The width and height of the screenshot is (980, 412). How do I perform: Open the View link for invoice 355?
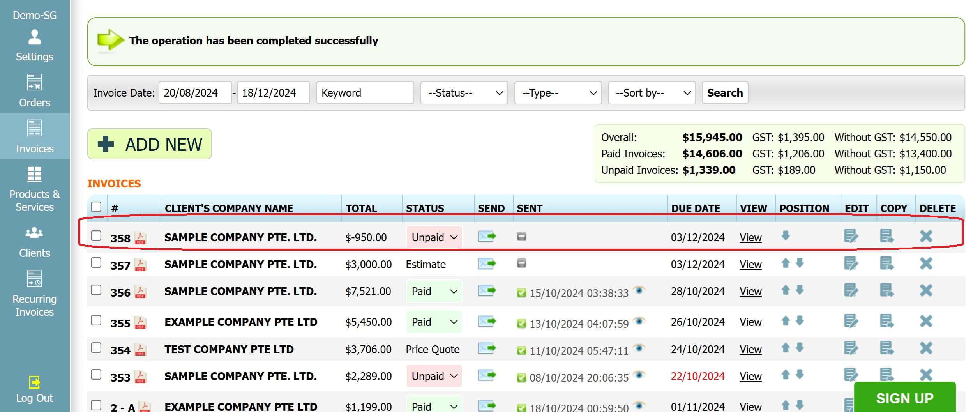(750, 322)
